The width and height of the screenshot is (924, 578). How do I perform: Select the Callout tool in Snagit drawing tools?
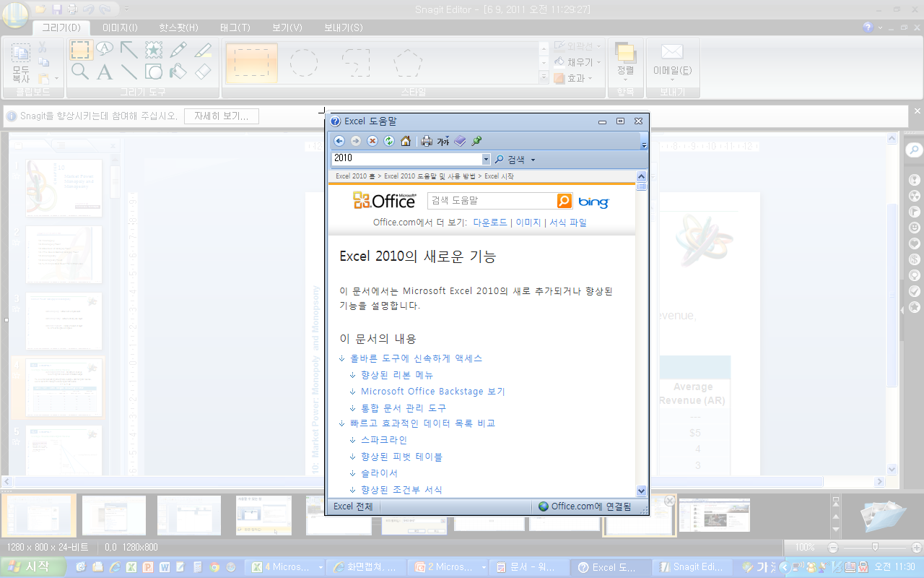105,49
